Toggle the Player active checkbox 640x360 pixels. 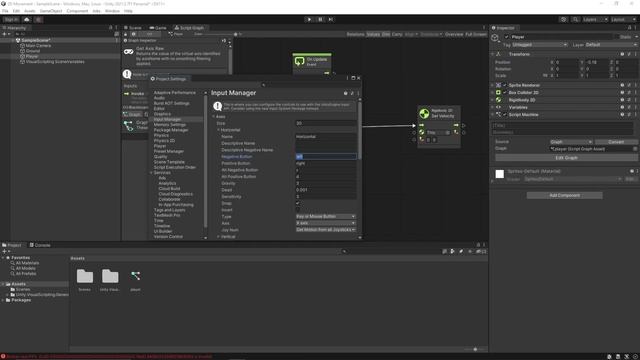click(x=507, y=37)
